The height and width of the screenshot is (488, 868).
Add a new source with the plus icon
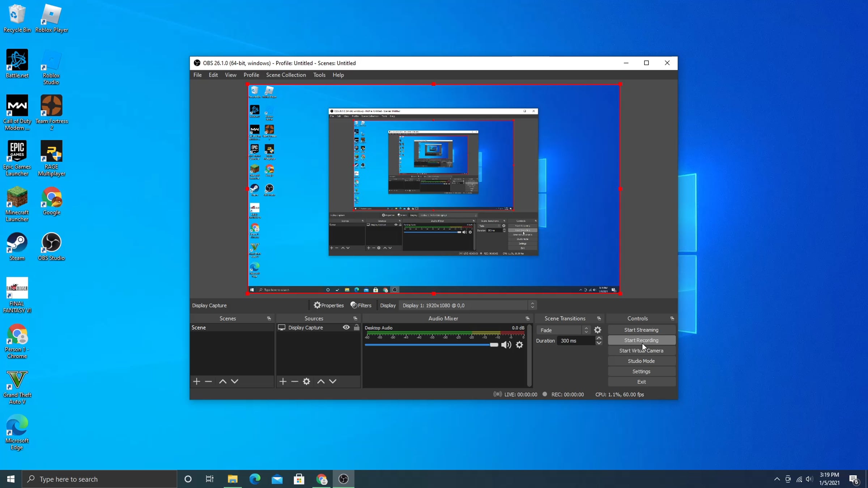[x=283, y=381]
